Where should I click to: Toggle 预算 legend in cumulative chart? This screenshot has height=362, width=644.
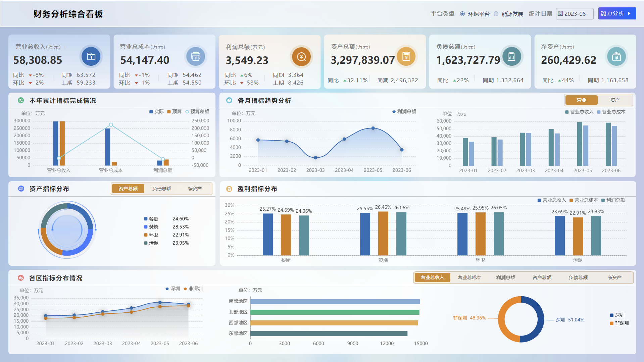175,111
